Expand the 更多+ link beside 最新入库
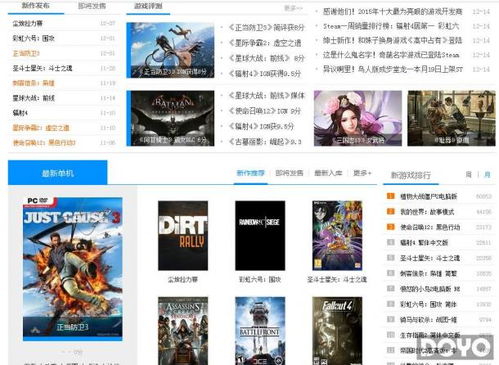This screenshot has width=499, height=365. pyautogui.click(x=362, y=173)
